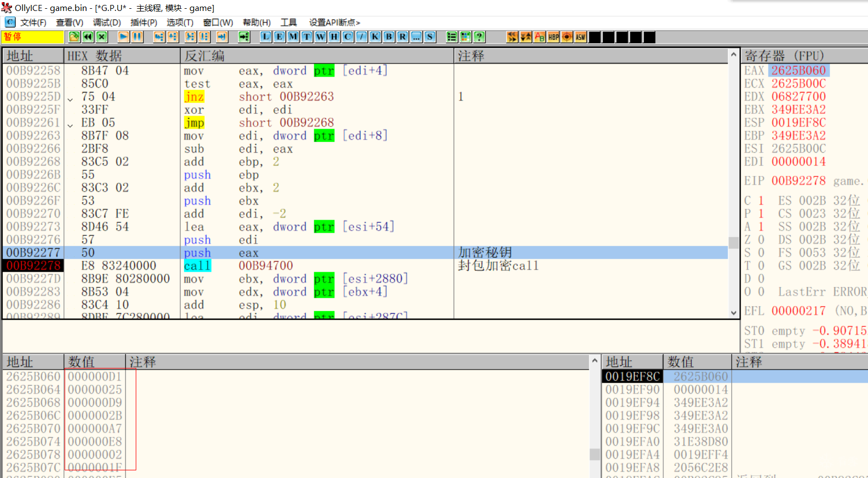Click the green list options icon
The width and height of the screenshot is (868, 478).
pyautogui.click(x=452, y=37)
